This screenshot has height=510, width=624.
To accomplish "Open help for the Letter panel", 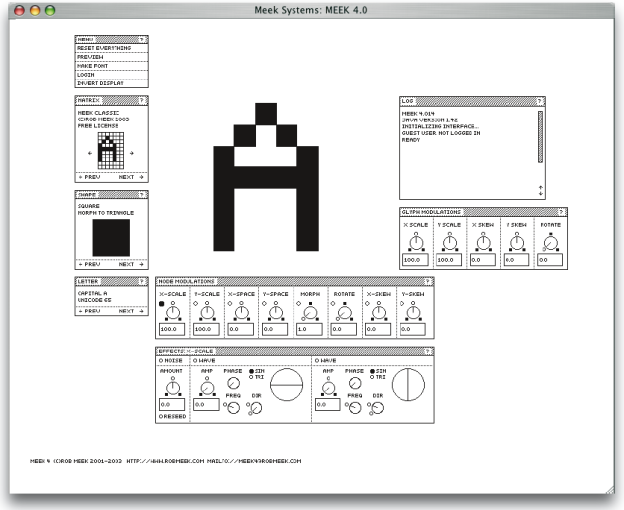I will (141, 281).
